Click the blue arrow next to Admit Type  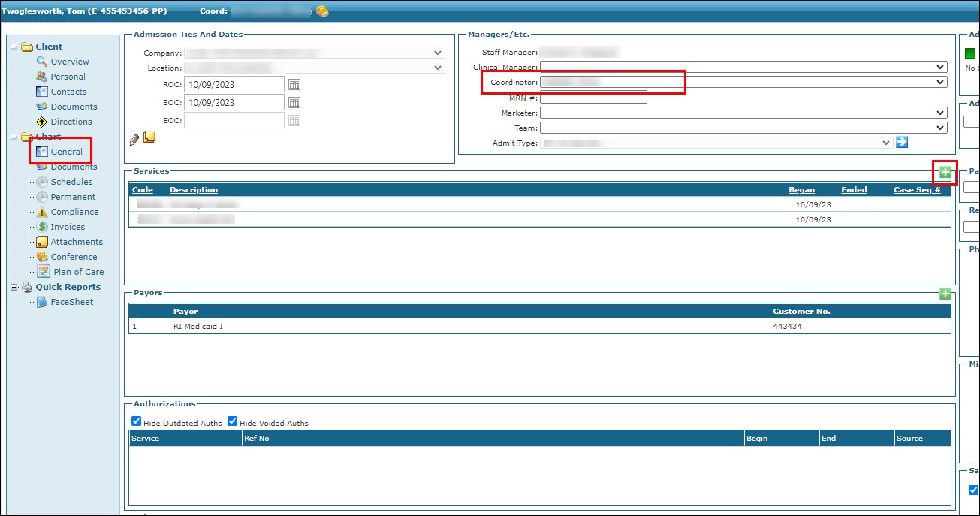(x=902, y=142)
